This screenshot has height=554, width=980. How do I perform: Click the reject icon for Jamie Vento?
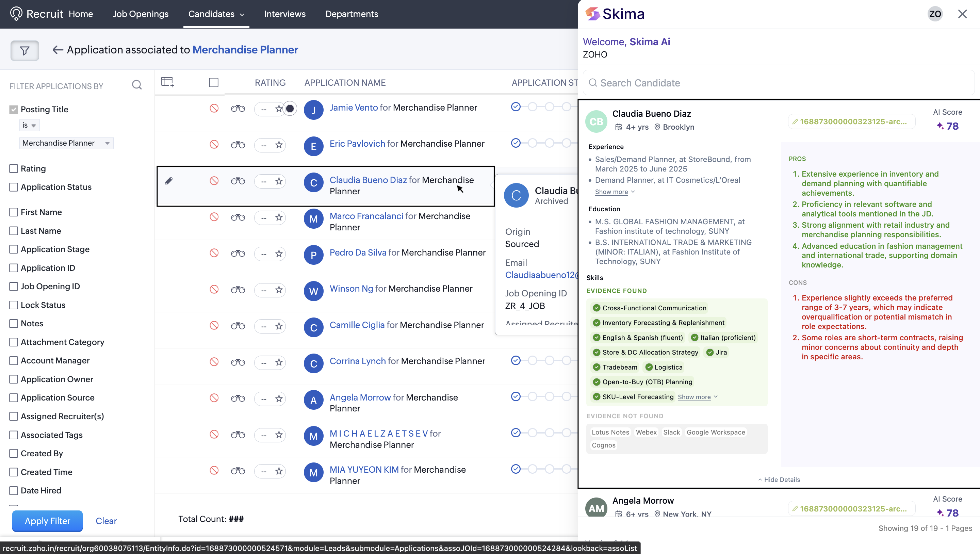214,109
